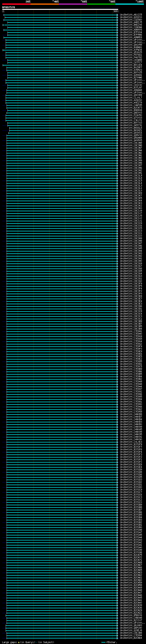Click the =50char. scale legend

pos(109,642)
